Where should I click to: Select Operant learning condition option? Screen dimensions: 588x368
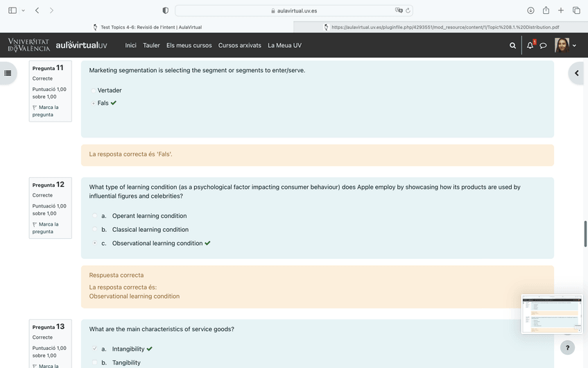click(95, 216)
